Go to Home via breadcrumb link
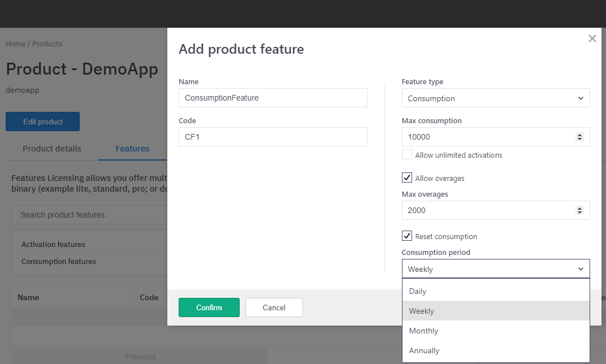The height and width of the screenshot is (364, 606). 15,44
